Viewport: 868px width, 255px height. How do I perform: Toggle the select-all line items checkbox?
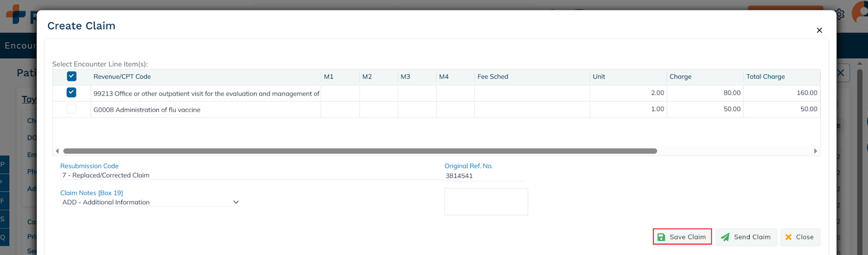(x=72, y=76)
